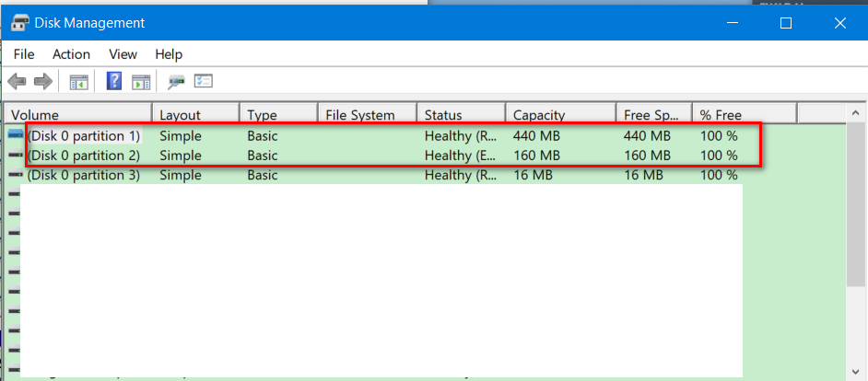Screen dimensions: 868x381
Task: Select the (Disk 0 partition 1) volume row
Action: 427,135
